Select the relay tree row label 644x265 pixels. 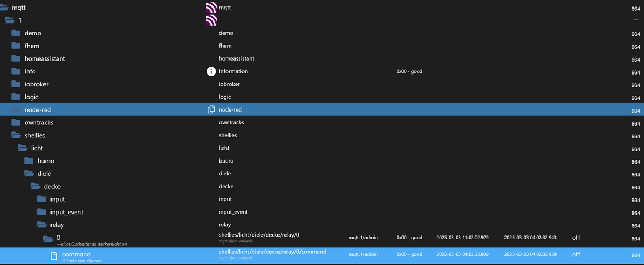(57, 225)
